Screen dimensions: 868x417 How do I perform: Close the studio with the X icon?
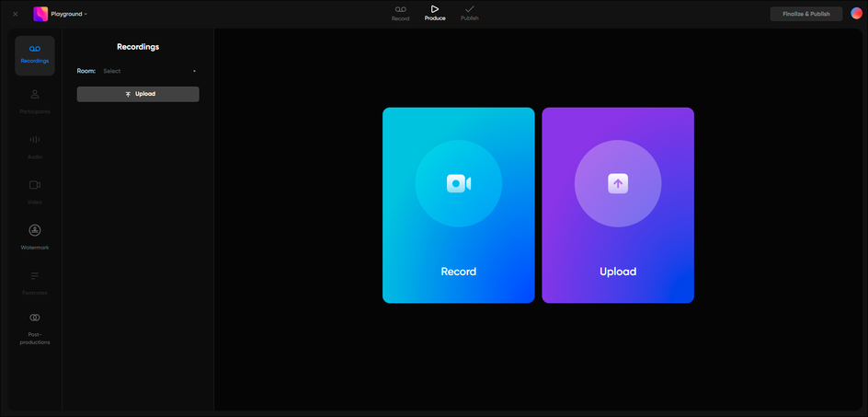[15, 14]
